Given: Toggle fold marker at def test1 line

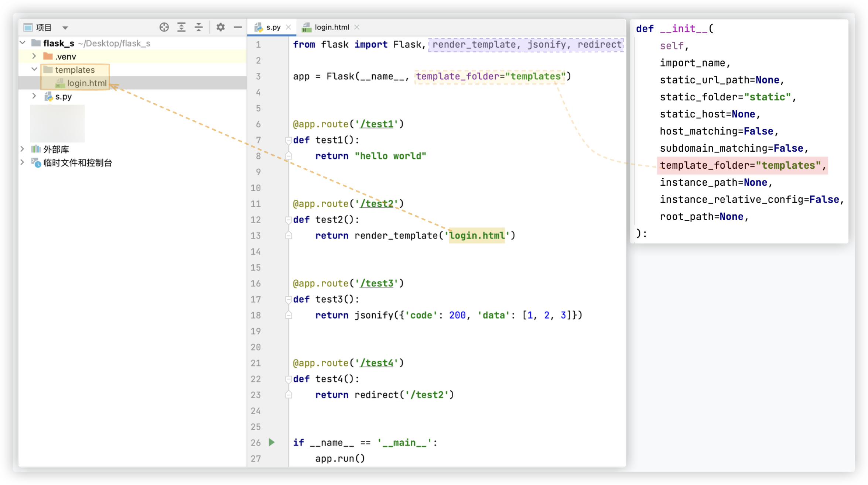Looking at the screenshot, I should pyautogui.click(x=288, y=140).
